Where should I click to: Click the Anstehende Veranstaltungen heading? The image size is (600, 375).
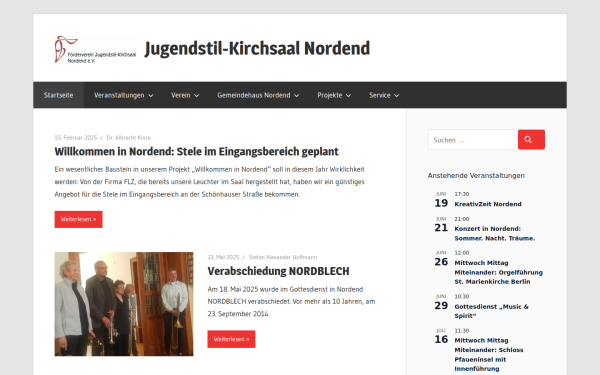click(x=476, y=176)
